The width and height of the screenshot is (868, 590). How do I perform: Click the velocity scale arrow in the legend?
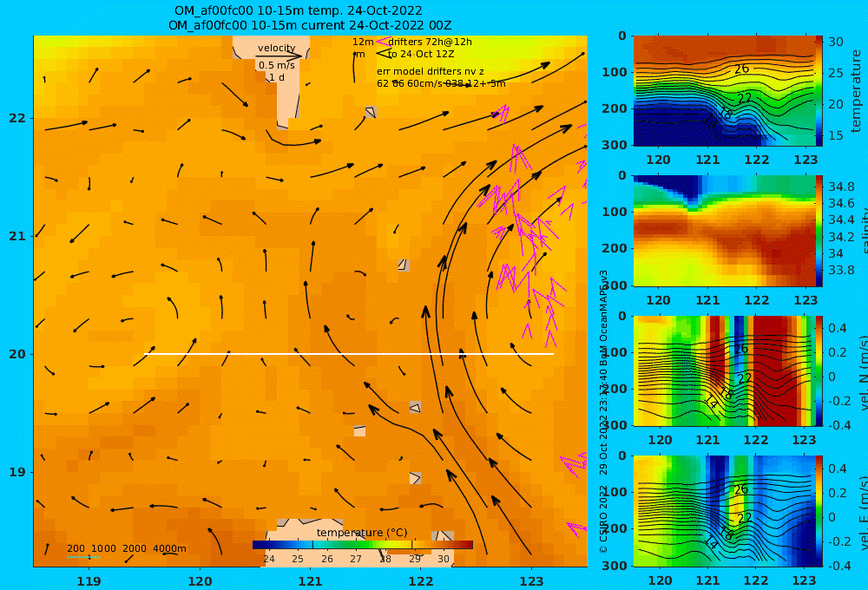coord(279,56)
